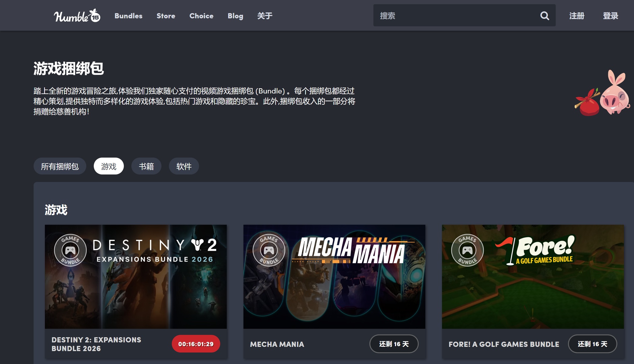Open the Store menu
The height and width of the screenshot is (364, 634).
point(166,16)
